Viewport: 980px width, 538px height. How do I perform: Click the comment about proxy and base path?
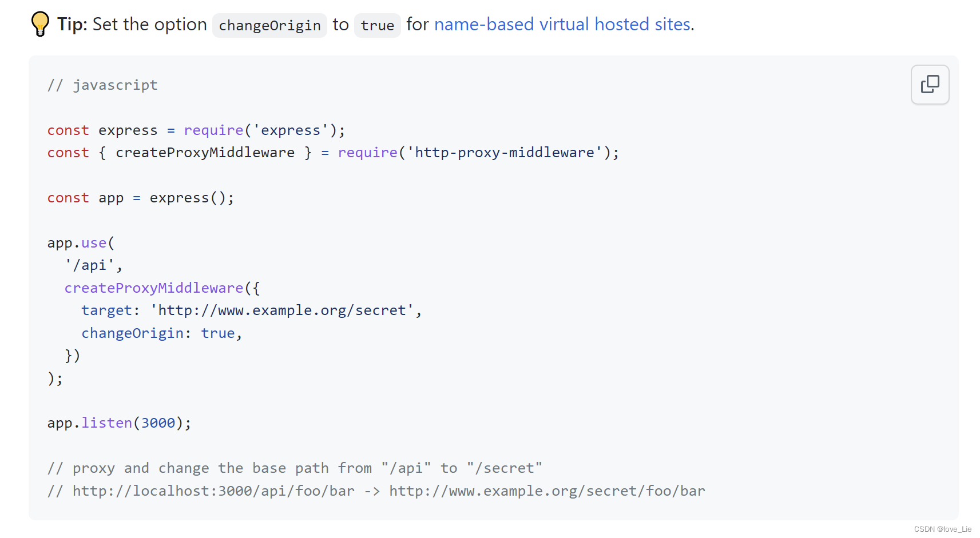point(295,468)
